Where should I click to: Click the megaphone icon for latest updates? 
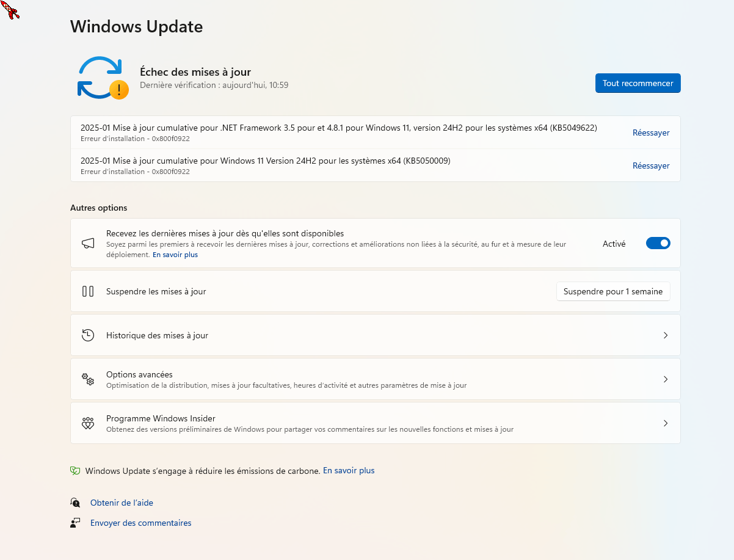pyautogui.click(x=88, y=243)
